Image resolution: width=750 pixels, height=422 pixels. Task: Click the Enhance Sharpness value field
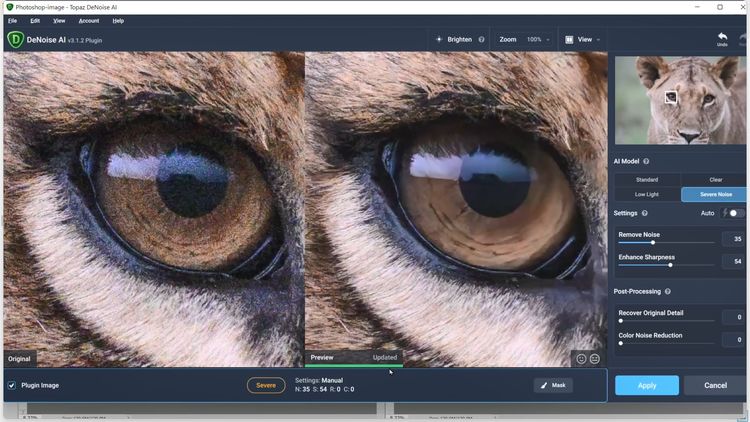733,261
